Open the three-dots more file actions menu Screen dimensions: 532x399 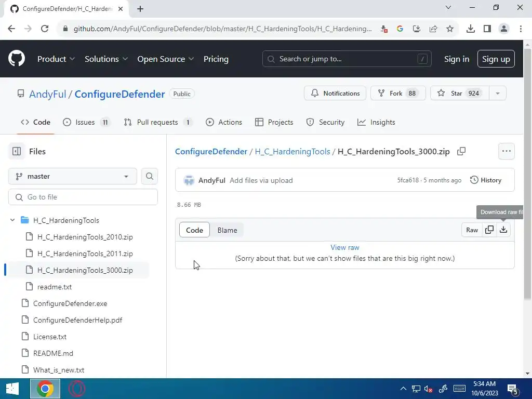[x=506, y=151]
